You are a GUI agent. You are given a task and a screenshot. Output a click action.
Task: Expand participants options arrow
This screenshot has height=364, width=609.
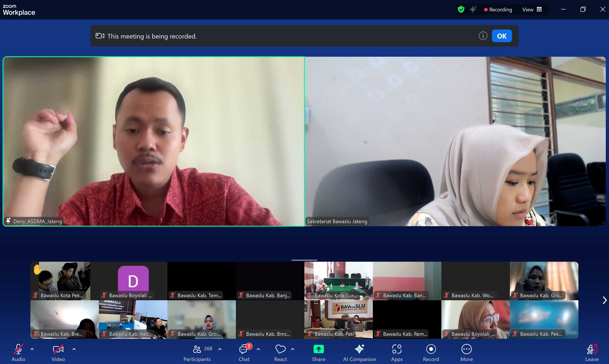click(220, 349)
